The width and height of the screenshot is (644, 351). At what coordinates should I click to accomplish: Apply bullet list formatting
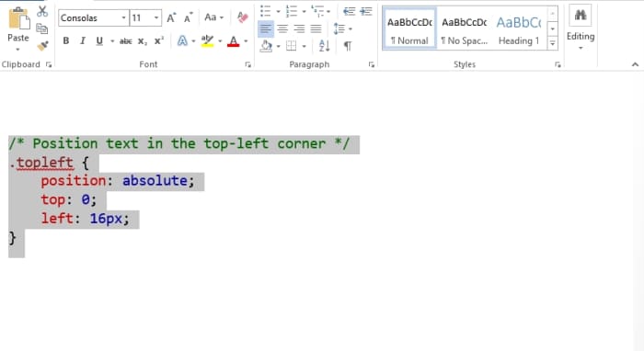tap(265, 11)
